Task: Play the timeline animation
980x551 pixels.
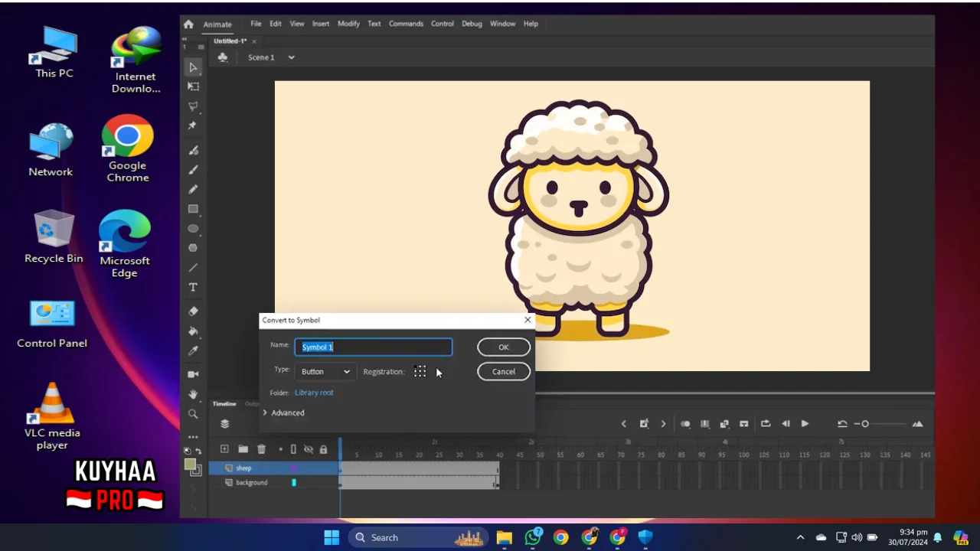Action: pos(805,423)
